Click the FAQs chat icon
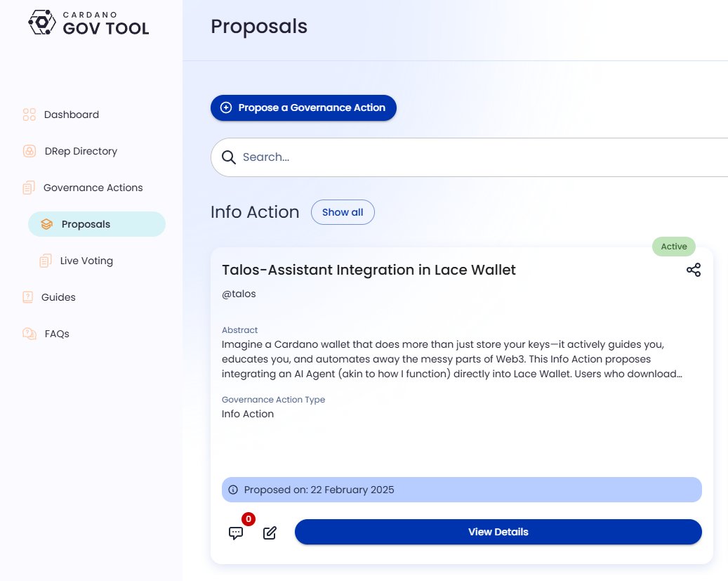This screenshot has width=728, height=581. point(29,334)
